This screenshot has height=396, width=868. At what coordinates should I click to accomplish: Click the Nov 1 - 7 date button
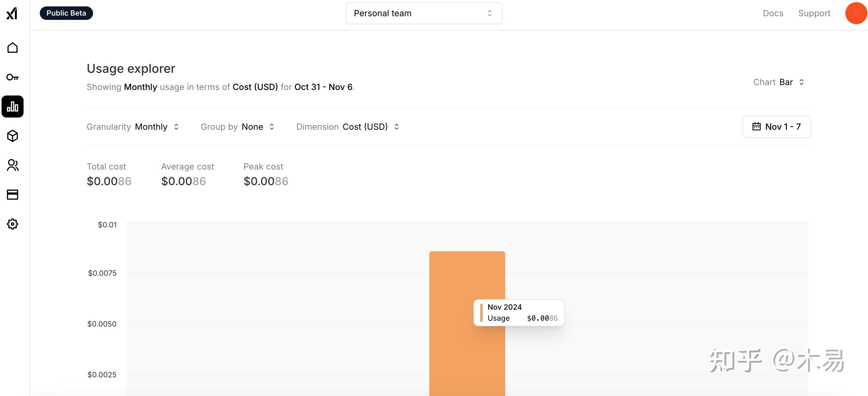tap(782, 126)
